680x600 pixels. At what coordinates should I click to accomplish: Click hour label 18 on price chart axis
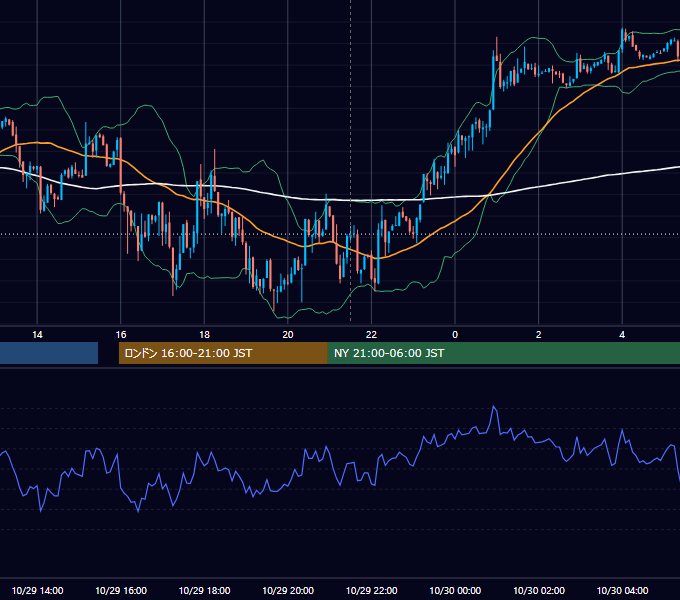pyautogui.click(x=204, y=334)
